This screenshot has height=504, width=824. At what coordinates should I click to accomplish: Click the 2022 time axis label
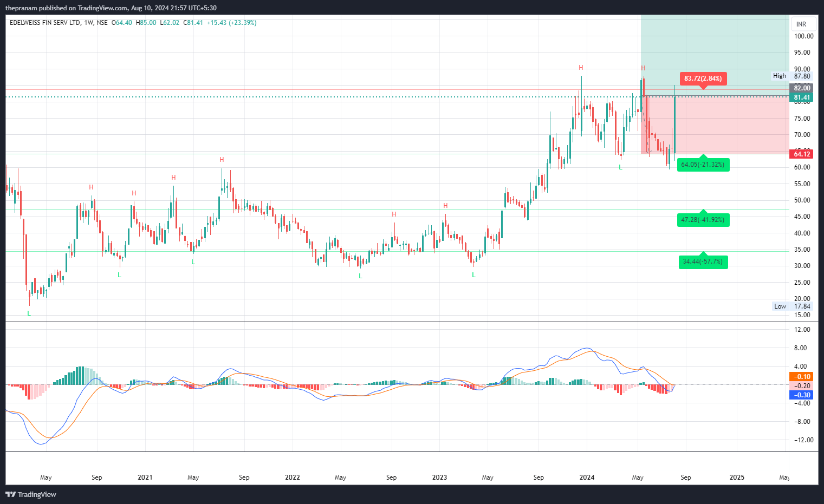(x=293, y=477)
